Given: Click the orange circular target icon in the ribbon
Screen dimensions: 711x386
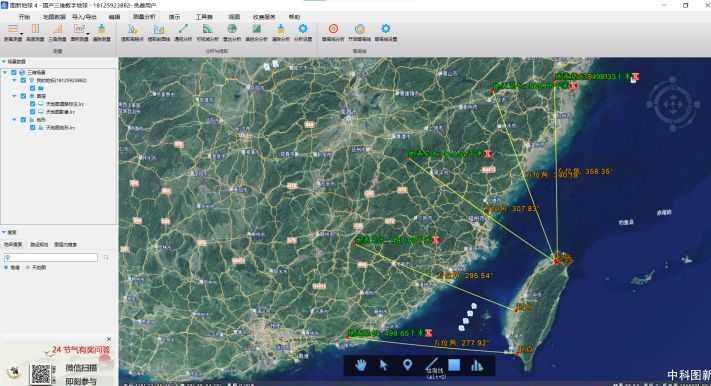Looking at the screenshot, I should 333,29.
